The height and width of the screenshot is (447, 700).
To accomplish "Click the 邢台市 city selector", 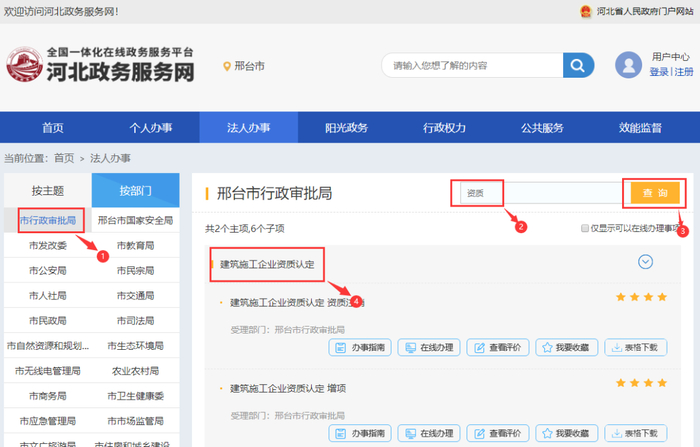I will [x=250, y=66].
